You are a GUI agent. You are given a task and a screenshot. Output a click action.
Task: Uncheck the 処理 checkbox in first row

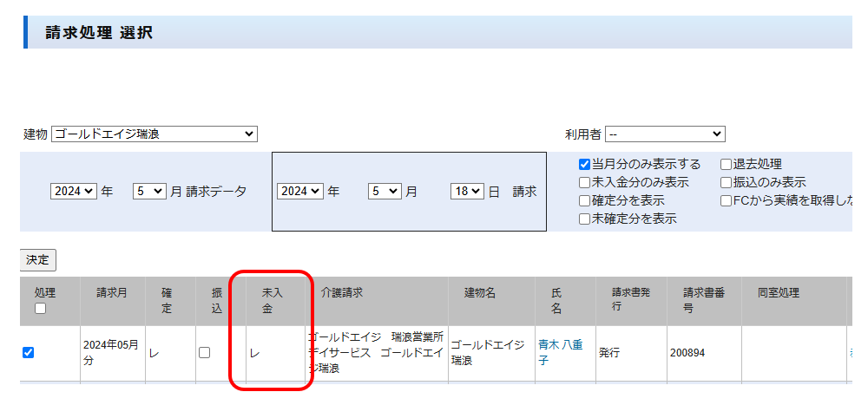pyautogui.click(x=28, y=353)
